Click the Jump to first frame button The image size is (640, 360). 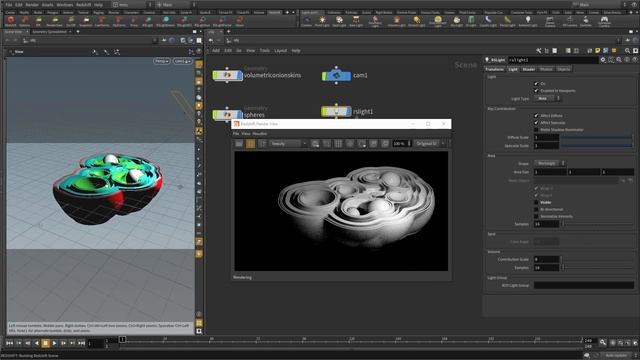tap(9, 343)
